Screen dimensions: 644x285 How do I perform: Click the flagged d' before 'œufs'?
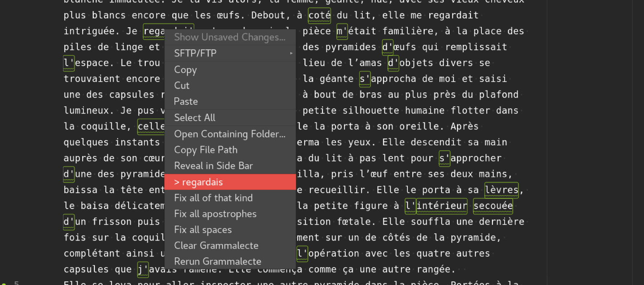click(387, 47)
